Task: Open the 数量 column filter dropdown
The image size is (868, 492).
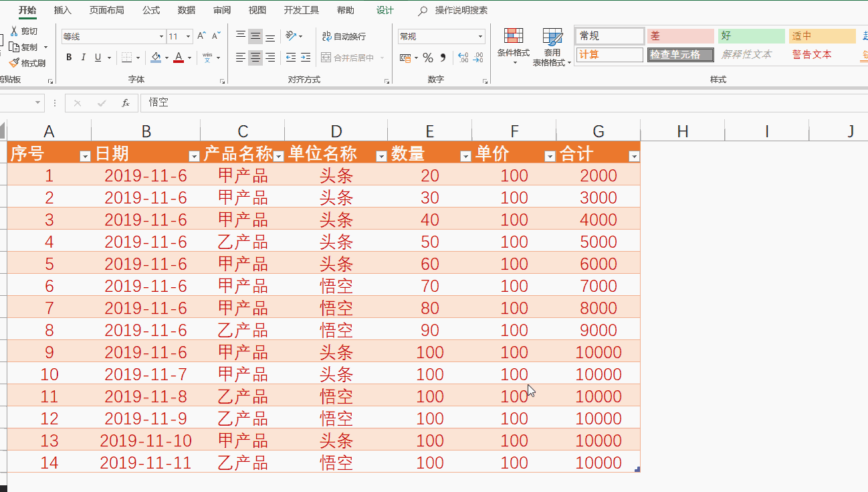Action: 465,157
